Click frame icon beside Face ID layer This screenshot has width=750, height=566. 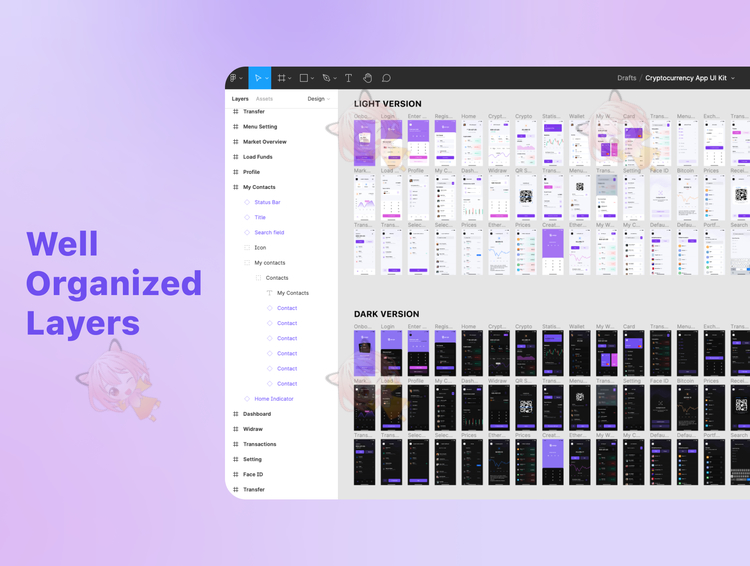click(235, 475)
